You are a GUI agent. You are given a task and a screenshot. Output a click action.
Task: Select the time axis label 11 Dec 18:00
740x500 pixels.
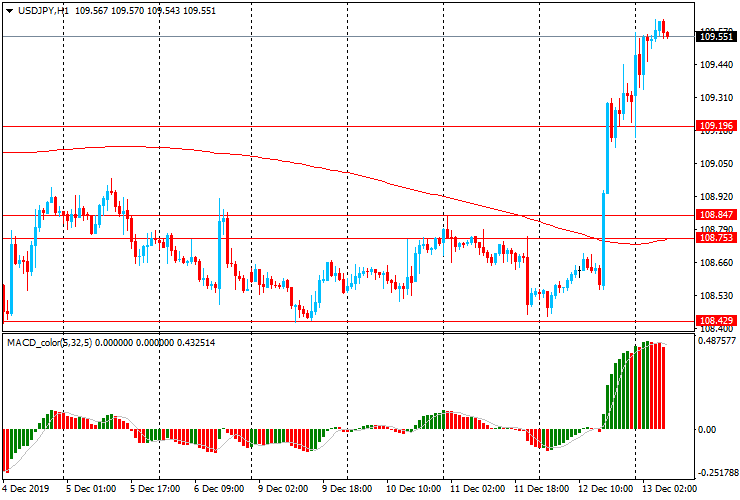(x=541, y=489)
